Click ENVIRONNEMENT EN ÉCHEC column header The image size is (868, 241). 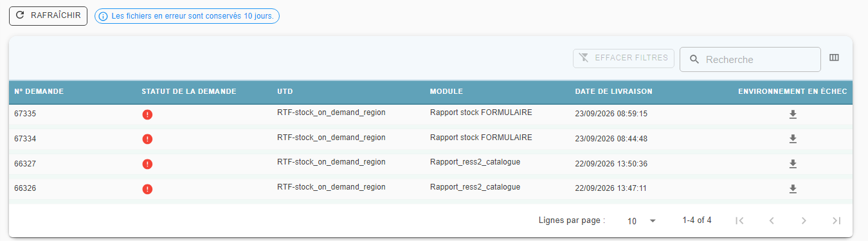pyautogui.click(x=792, y=92)
